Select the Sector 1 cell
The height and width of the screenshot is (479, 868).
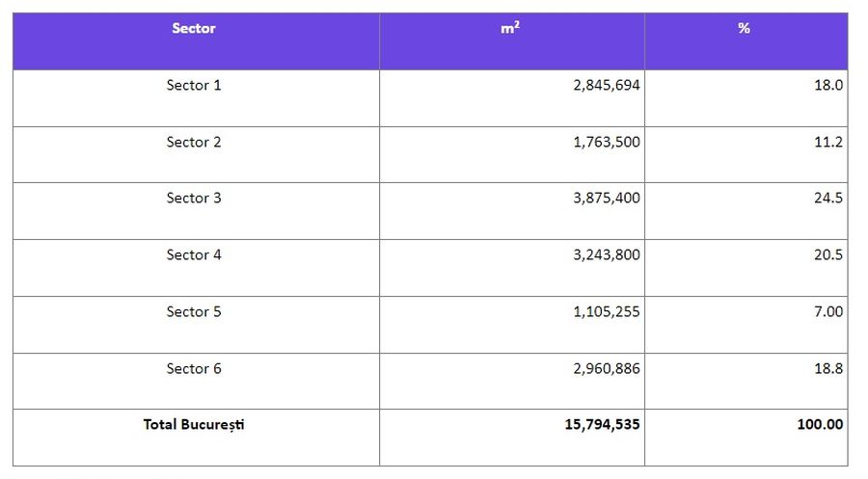(194, 85)
